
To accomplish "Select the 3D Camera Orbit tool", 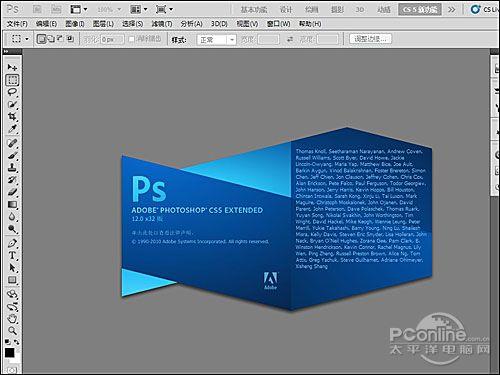I will 12,307.
